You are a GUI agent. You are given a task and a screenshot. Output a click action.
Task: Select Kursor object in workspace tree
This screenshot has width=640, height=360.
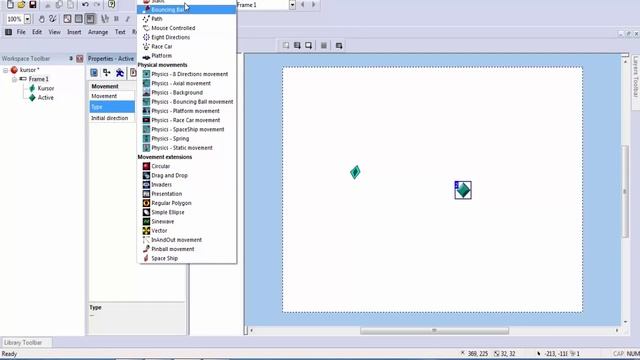[x=46, y=89]
